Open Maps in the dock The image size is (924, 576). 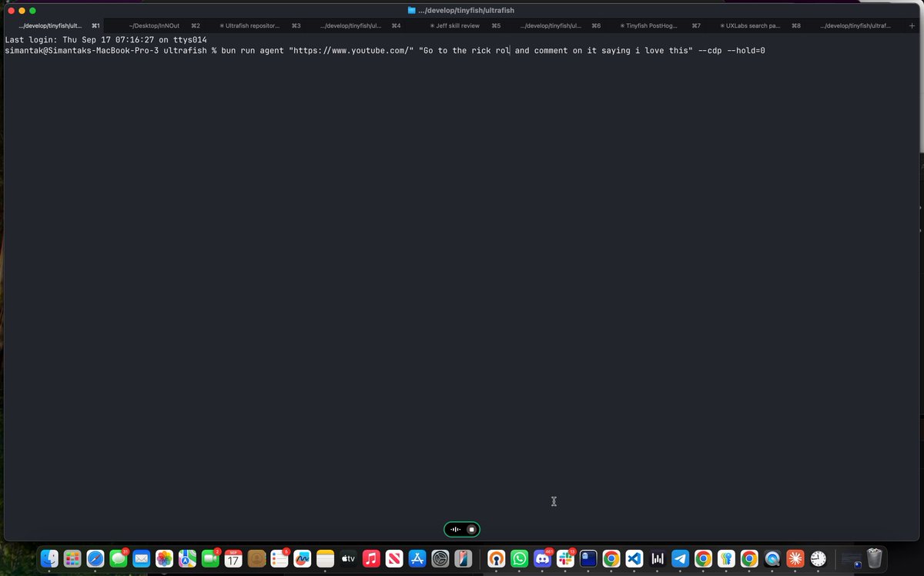[187, 558]
